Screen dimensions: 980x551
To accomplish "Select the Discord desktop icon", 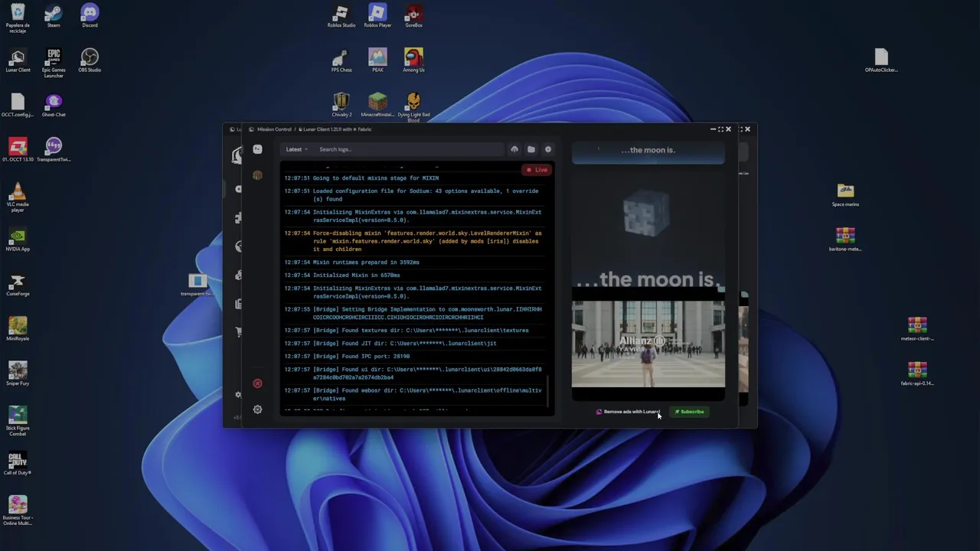I will [90, 16].
